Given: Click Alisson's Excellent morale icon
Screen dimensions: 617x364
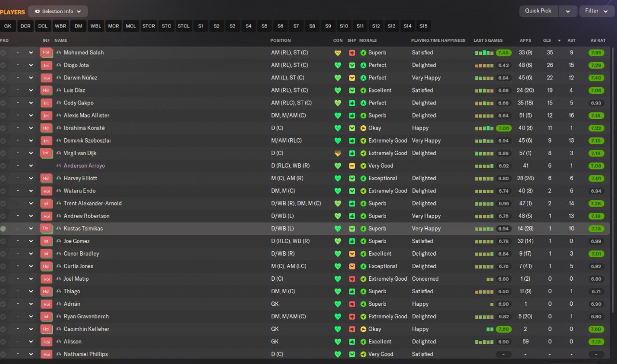Looking at the screenshot, I should pos(363,341).
